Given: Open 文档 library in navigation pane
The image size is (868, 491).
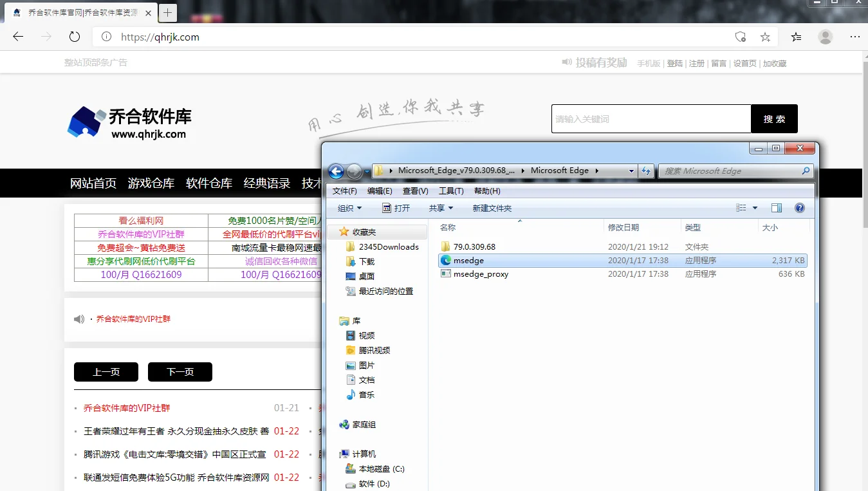Looking at the screenshot, I should [360, 380].
